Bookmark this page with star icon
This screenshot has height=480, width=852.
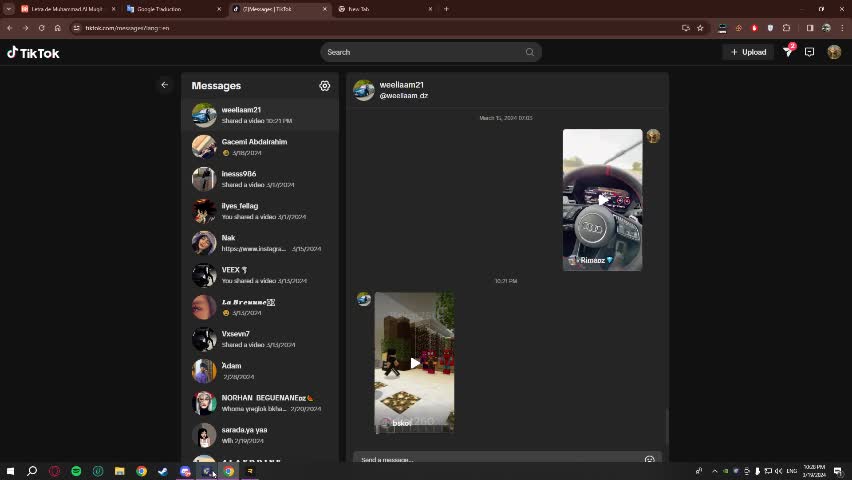700,28
